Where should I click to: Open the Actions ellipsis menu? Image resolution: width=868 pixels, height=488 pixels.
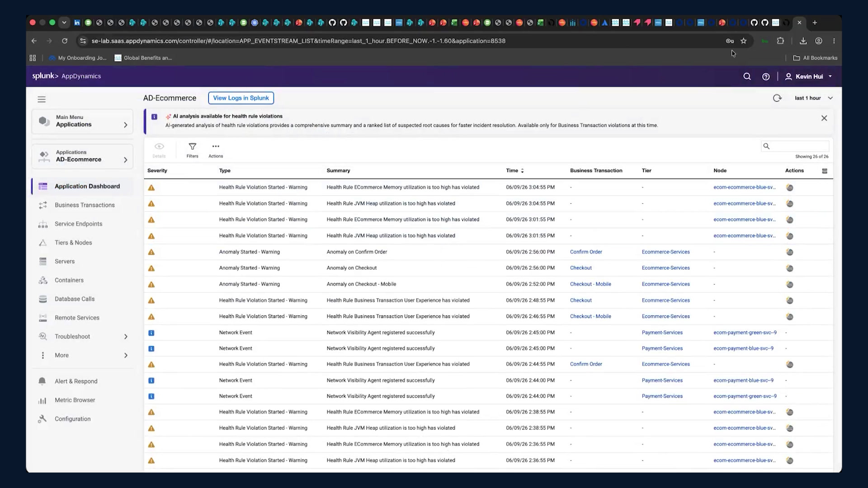pyautogui.click(x=216, y=146)
